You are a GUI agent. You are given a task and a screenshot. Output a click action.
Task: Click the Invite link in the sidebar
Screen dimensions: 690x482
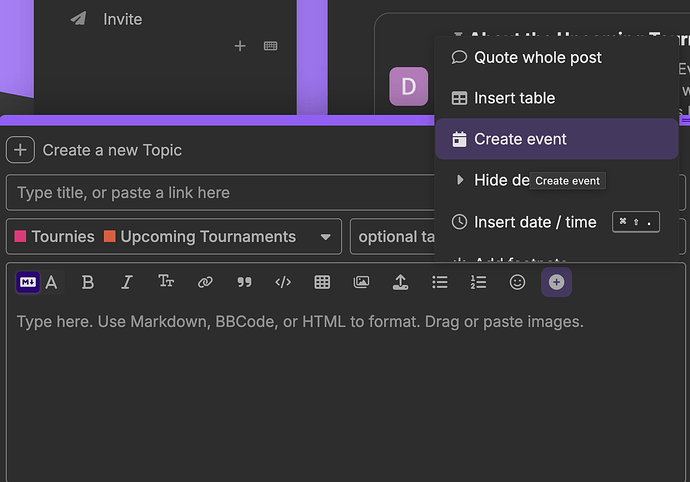click(x=122, y=19)
